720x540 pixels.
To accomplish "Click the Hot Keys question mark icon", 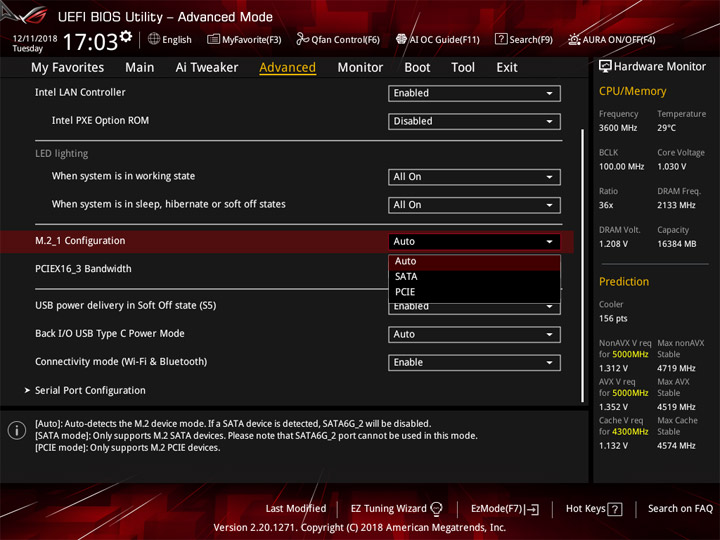I will [x=615, y=509].
